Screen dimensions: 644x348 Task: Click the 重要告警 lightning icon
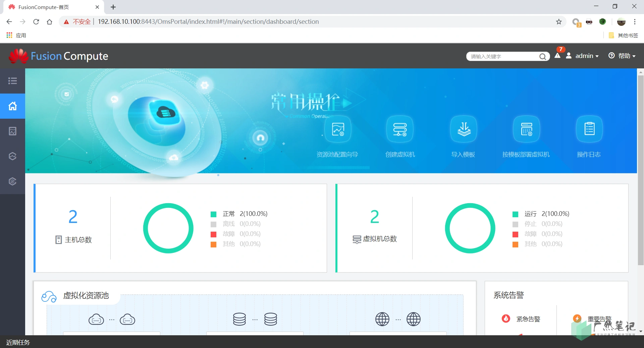pyautogui.click(x=577, y=318)
